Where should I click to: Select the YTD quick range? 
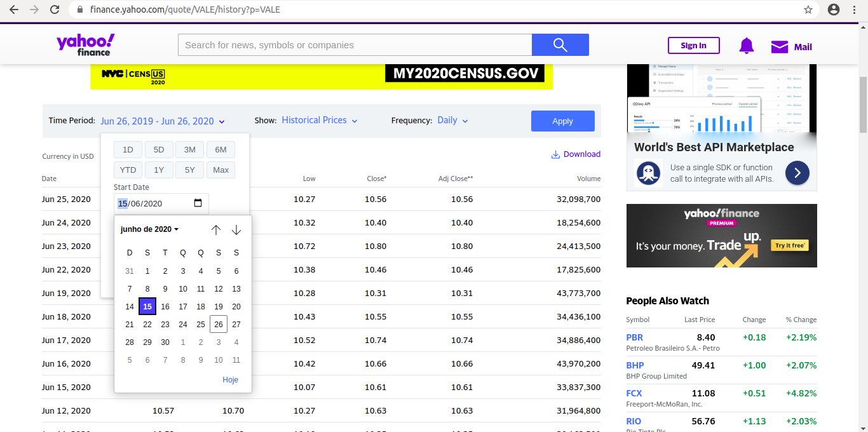[x=128, y=170]
